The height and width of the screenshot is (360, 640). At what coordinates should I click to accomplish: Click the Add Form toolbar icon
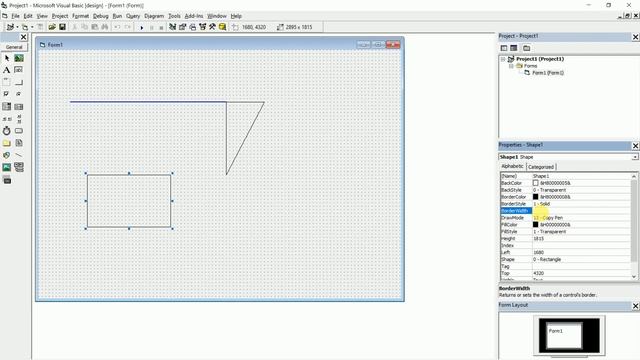(x=25, y=27)
